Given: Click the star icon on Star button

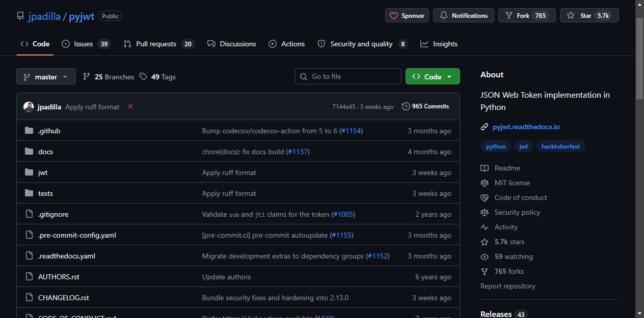Looking at the screenshot, I should pos(571,16).
